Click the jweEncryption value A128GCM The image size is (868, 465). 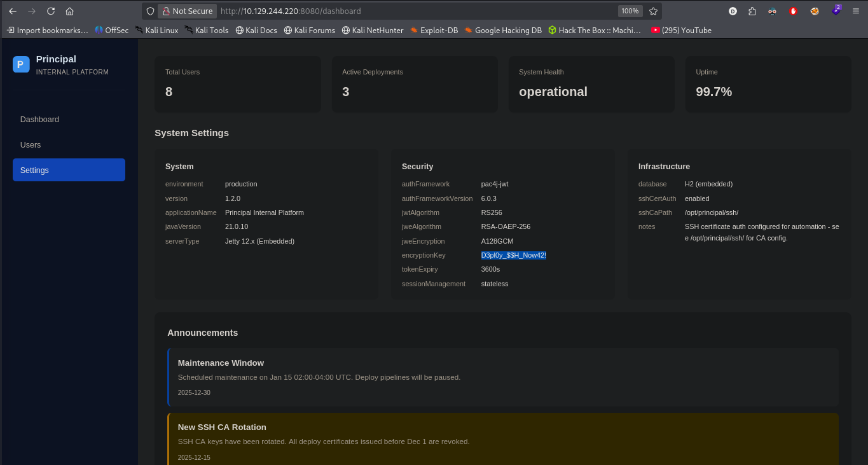(x=497, y=241)
